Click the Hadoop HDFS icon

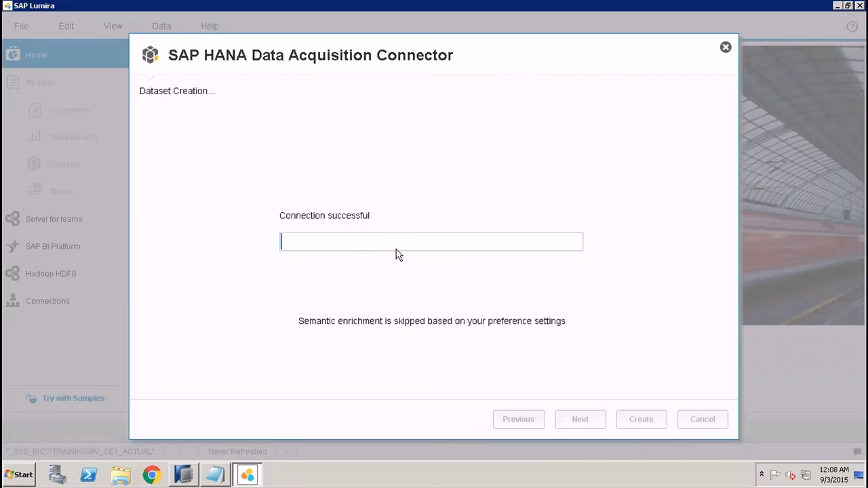pyautogui.click(x=12, y=273)
